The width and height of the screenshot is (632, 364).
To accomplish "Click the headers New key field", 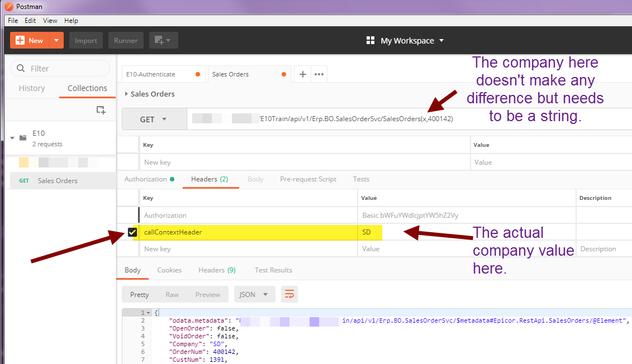I will [248, 249].
